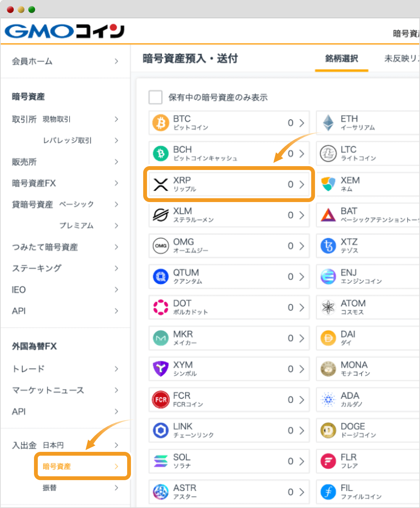
Task: Select the Maker MKR row
Action: point(229,338)
